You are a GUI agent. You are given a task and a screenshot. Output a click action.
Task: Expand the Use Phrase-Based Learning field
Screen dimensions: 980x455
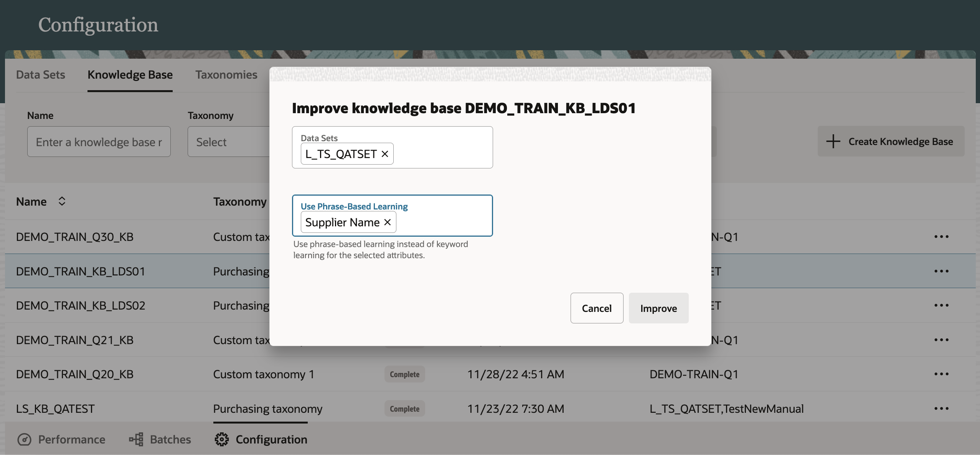[441, 222]
